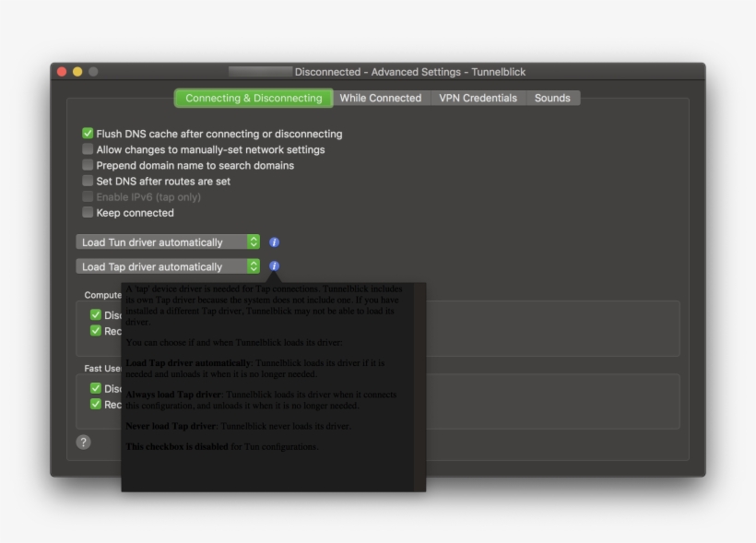
Task: Toggle Flush DNS cache after connecting or disconnecting
Action: pos(88,133)
